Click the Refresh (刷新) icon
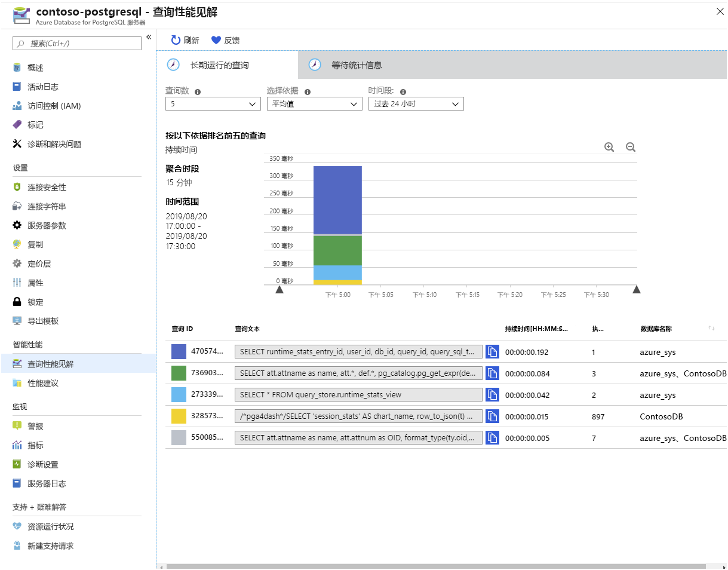728x570 pixels. pos(176,40)
